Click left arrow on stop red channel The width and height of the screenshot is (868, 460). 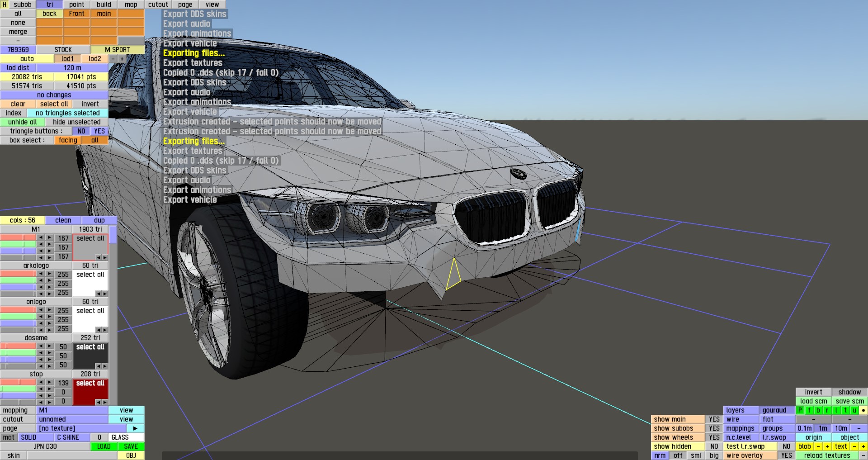[x=41, y=382]
